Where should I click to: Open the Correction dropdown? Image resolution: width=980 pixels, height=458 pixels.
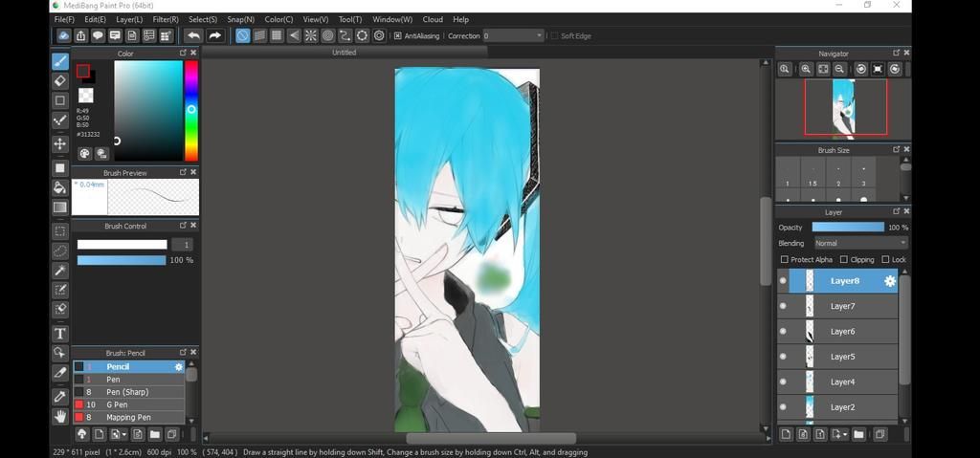(x=513, y=36)
